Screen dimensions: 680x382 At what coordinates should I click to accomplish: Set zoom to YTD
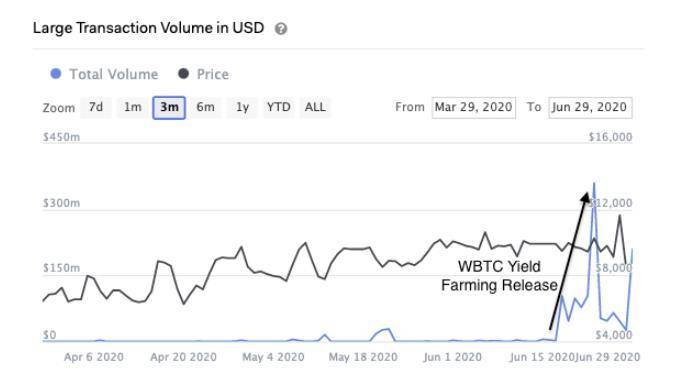tap(278, 107)
